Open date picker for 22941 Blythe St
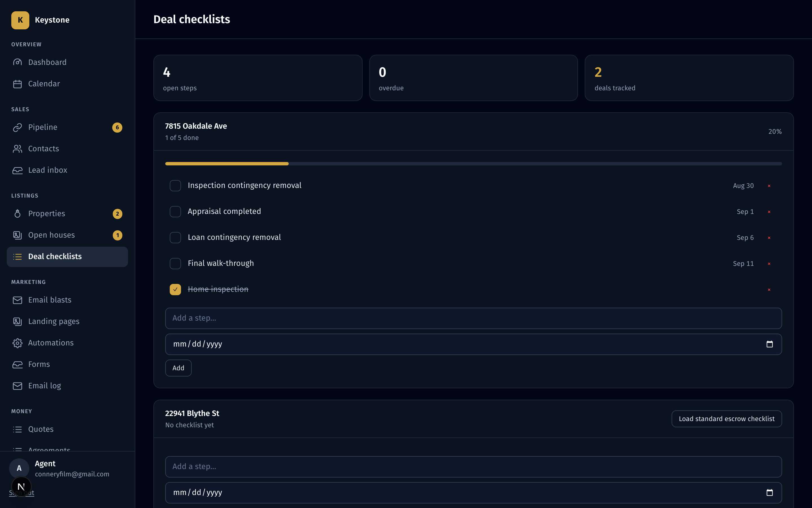 (770, 492)
